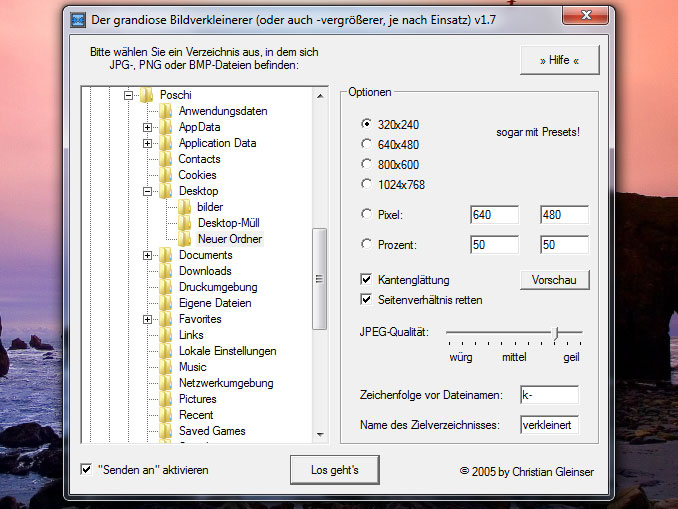
Task: Click the Desktop folder icon
Action: (166, 191)
